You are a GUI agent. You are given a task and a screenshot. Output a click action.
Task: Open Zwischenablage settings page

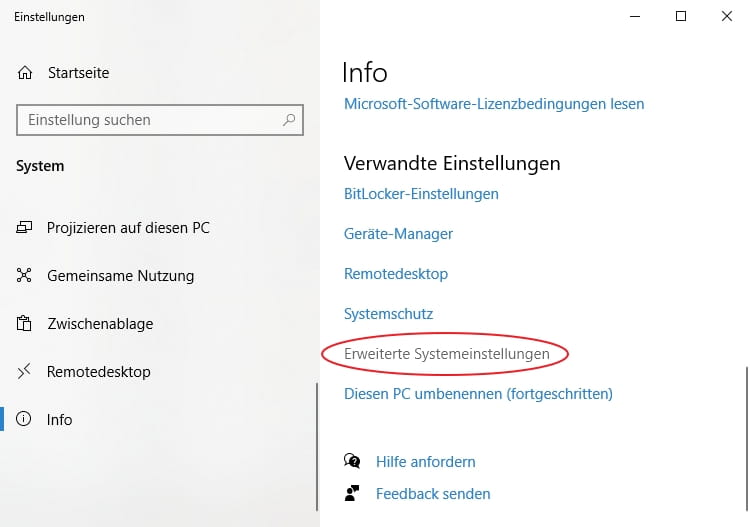click(x=98, y=324)
